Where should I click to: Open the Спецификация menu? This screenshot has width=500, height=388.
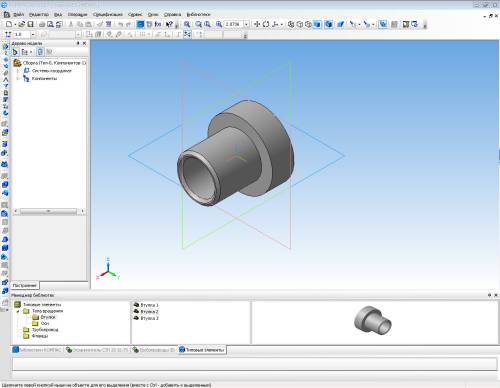click(107, 14)
